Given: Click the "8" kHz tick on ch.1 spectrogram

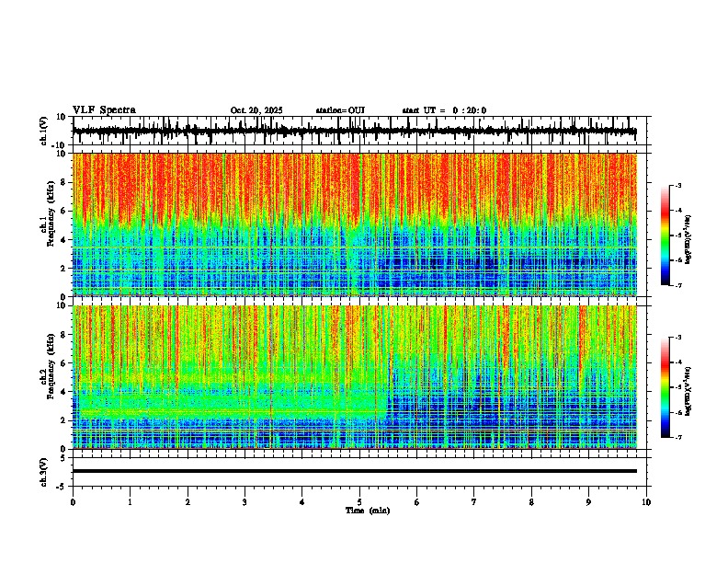Looking at the screenshot, I should (x=64, y=182).
